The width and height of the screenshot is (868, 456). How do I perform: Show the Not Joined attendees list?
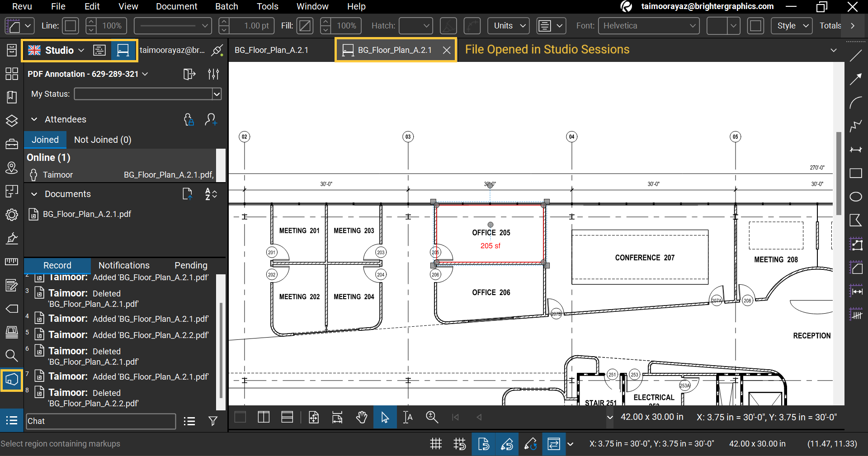tap(102, 140)
